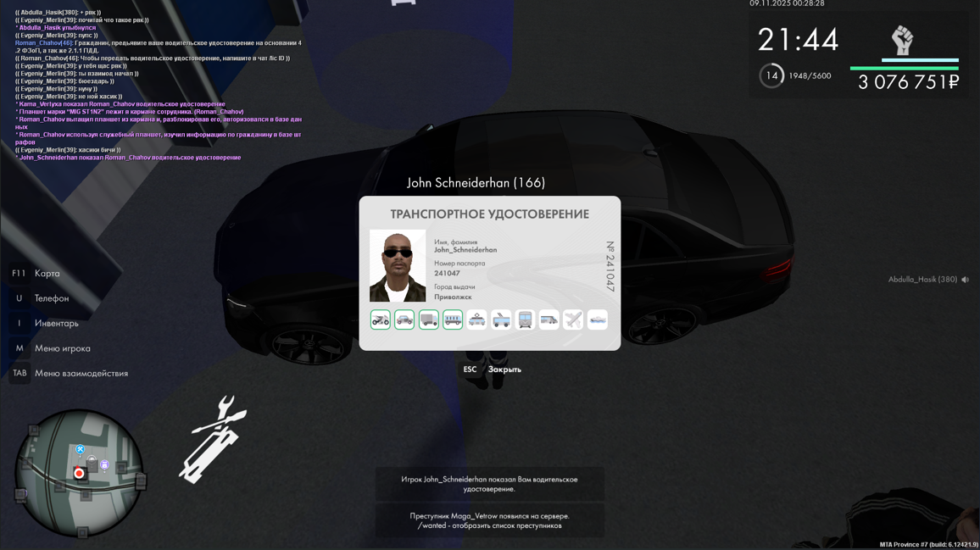Click the circular minimap
This screenshot has width=980, height=550.
click(x=80, y=473)
